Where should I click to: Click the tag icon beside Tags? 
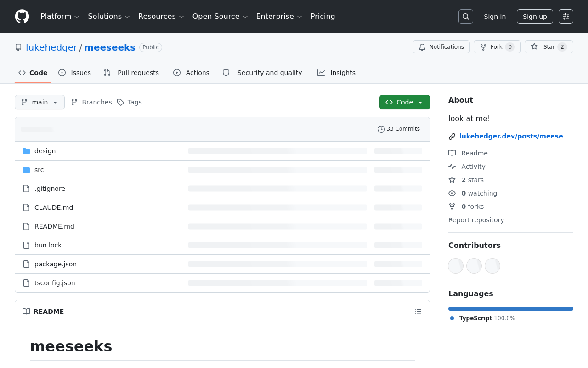click(120, 102)
